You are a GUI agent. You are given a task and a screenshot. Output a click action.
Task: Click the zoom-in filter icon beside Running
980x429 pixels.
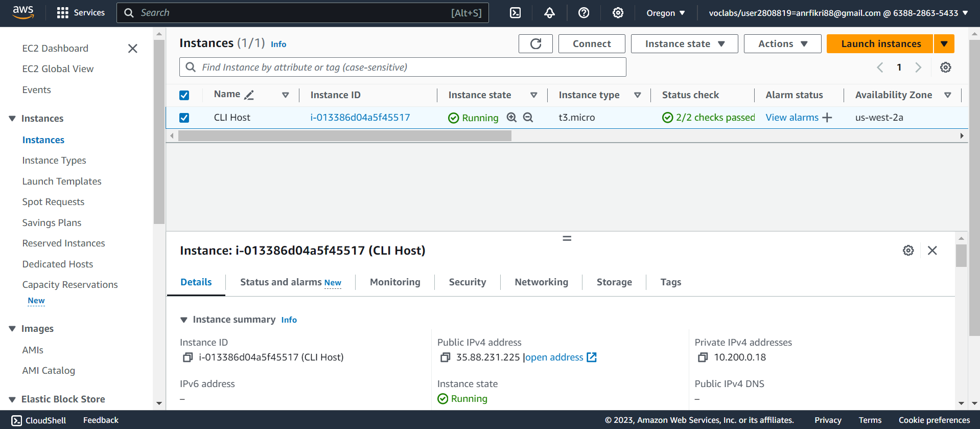(511, 118)
